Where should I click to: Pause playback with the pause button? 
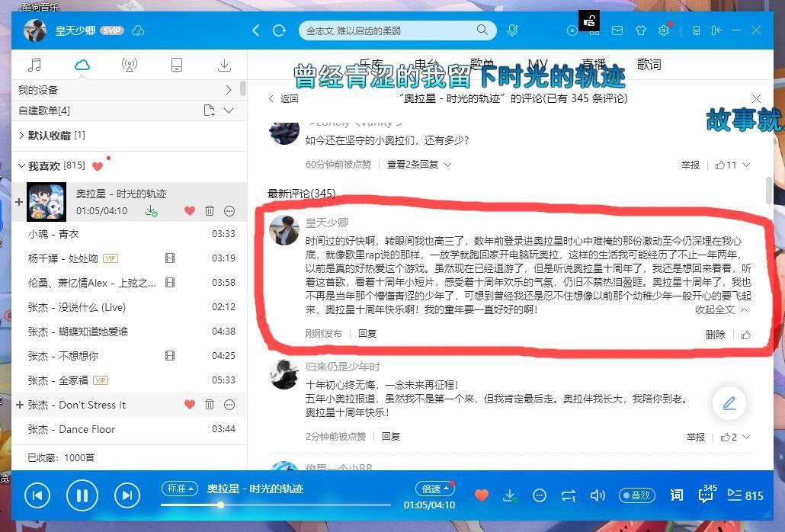coord(82,495)
